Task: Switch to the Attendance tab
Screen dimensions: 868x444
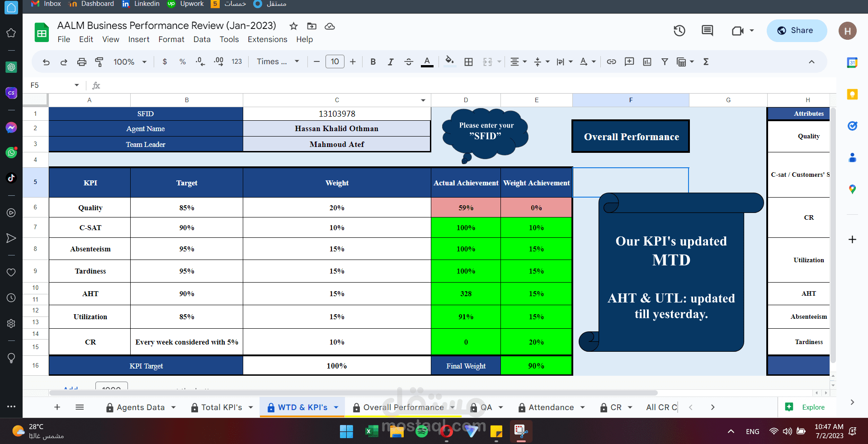Action: [x=551, y=407]
